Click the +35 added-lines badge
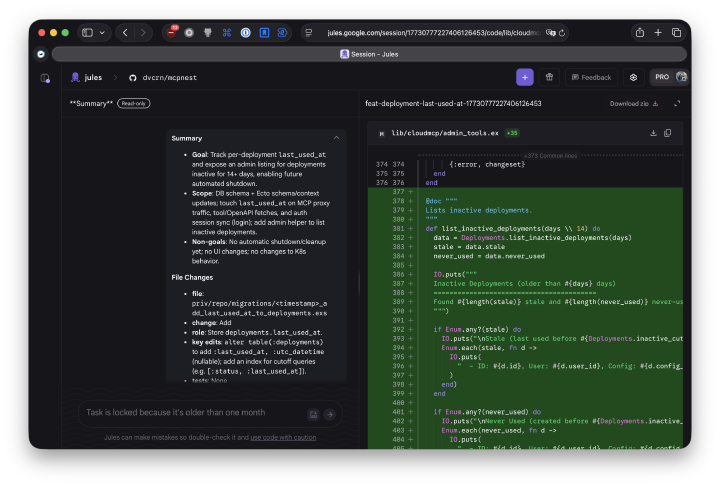 512,133
